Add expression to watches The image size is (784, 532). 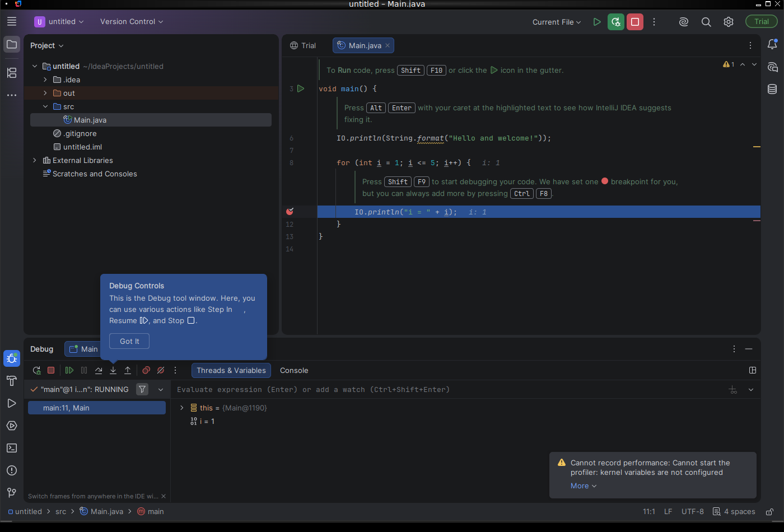pos(733,390)
